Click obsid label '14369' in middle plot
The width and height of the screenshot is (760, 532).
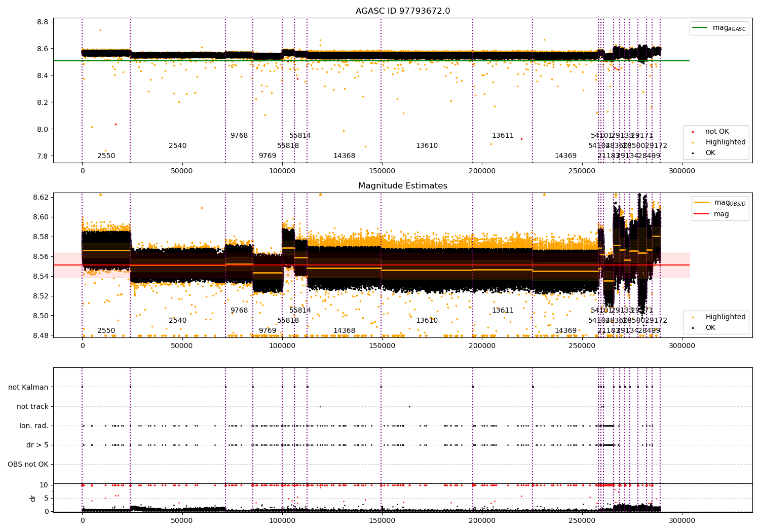pos(566,331)
